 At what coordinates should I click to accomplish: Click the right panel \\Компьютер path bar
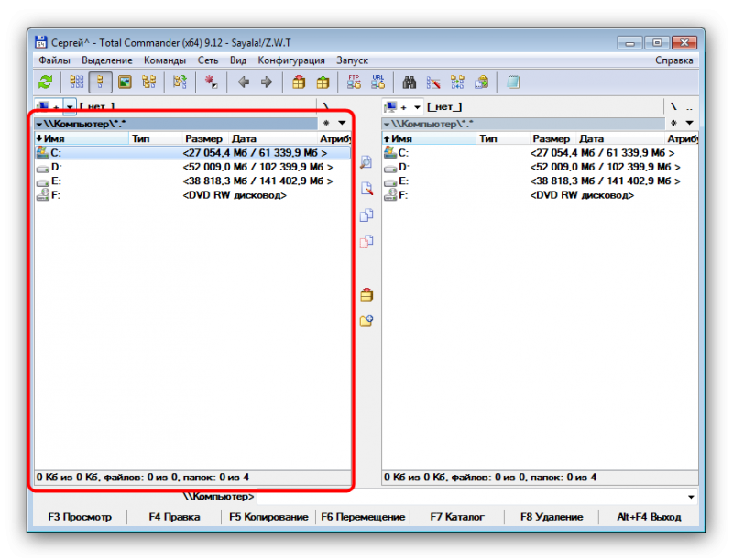[523, 124]
